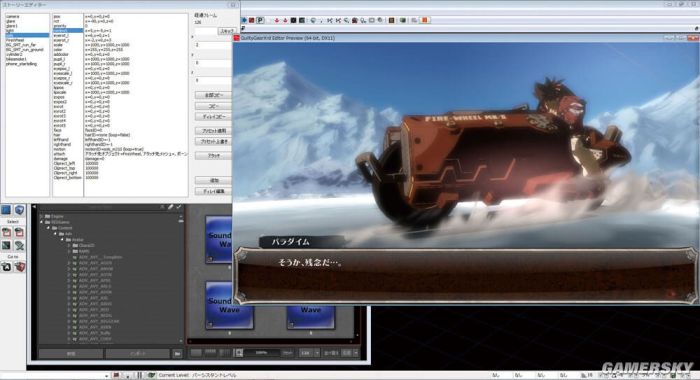The width and height of the screenshot is (700, 380).
Task: Expand the Engine folder in asset tree
Action: (42, 216)
